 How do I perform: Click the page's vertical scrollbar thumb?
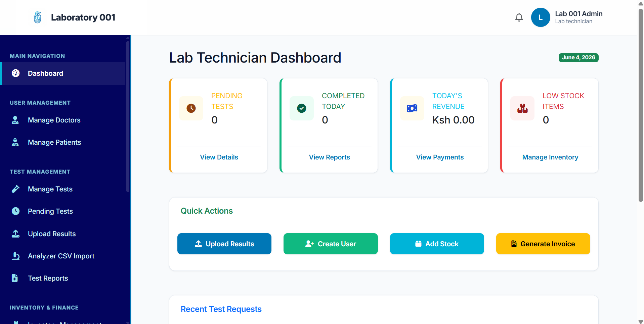641,105
